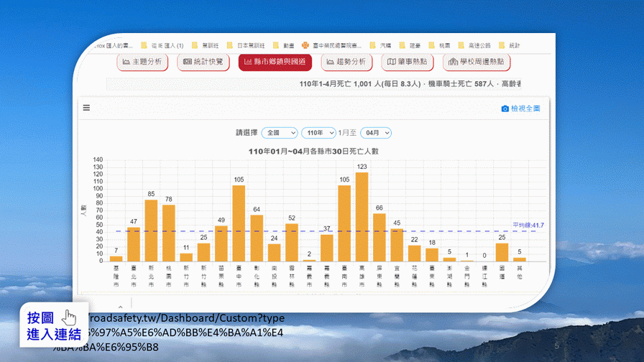Viewport: 644px width, 362px height.
Task: Expand the 04月 end month dropdown
Action: (x=375, y=133)
